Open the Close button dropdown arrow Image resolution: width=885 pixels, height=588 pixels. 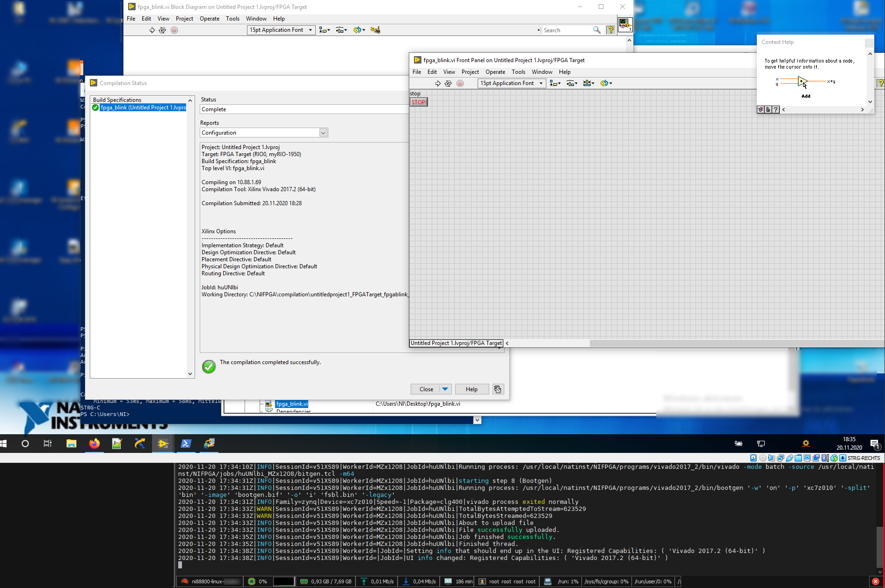(446, 389)
